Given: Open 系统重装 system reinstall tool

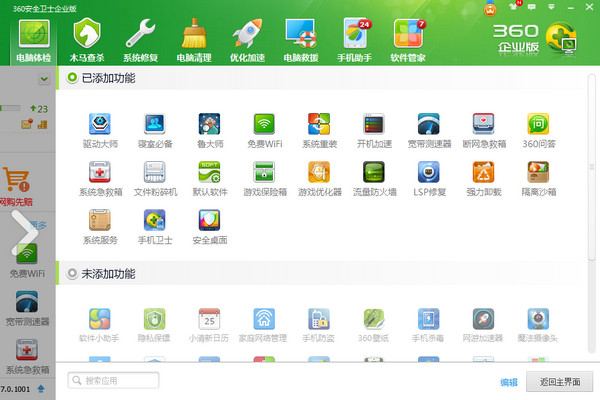Looking at the screenshot, I should click(x=319, y=126).
